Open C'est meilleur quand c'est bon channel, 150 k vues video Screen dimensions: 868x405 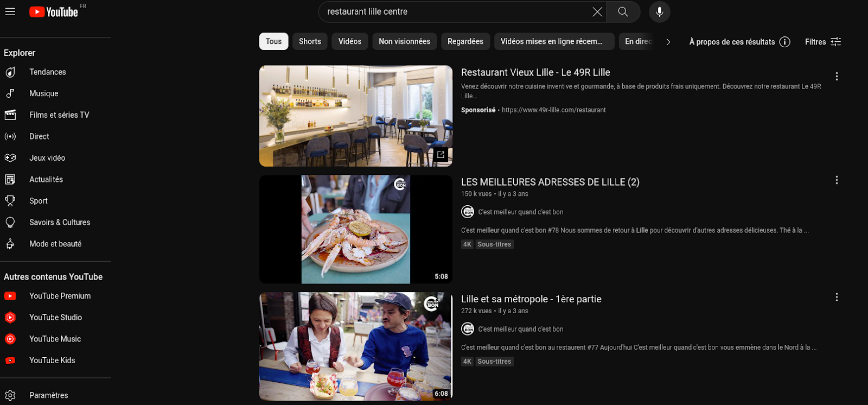(x=521, y=212)
